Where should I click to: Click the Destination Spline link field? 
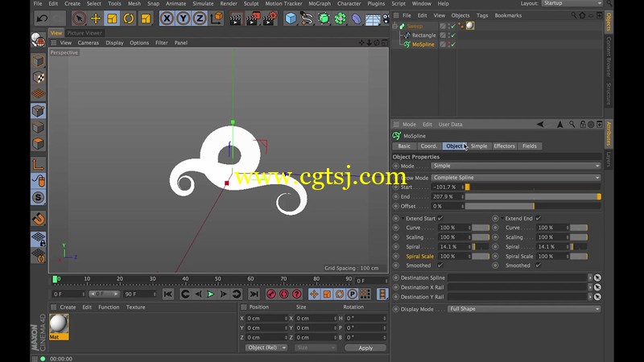[x=518, y=278]
